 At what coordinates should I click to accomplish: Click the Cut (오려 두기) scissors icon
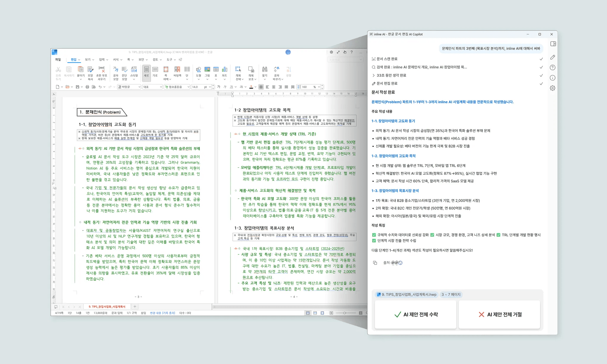(x=58, y=70)
